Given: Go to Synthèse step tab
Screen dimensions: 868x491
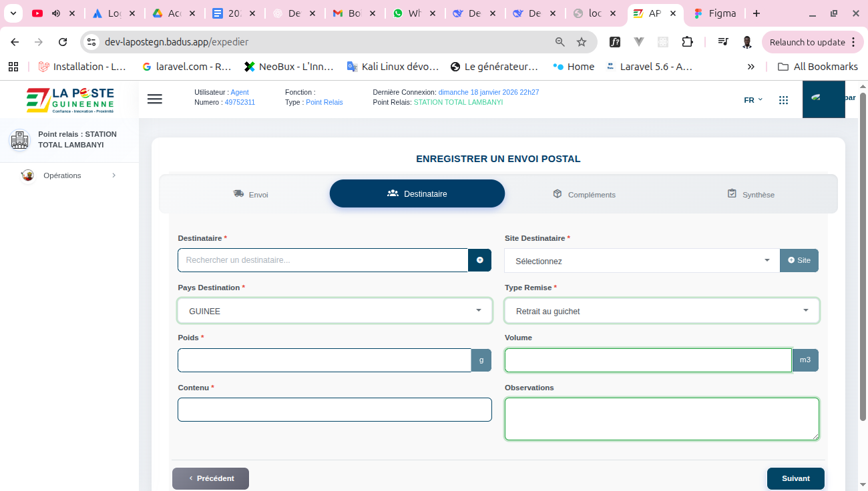Looking at the screenshot, I should 750,194.
